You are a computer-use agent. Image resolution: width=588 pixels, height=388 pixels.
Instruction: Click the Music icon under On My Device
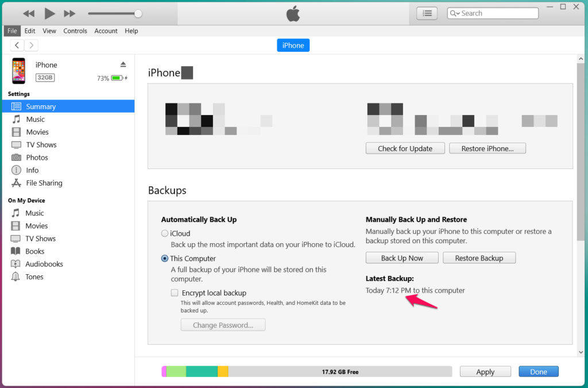[16, 213]
